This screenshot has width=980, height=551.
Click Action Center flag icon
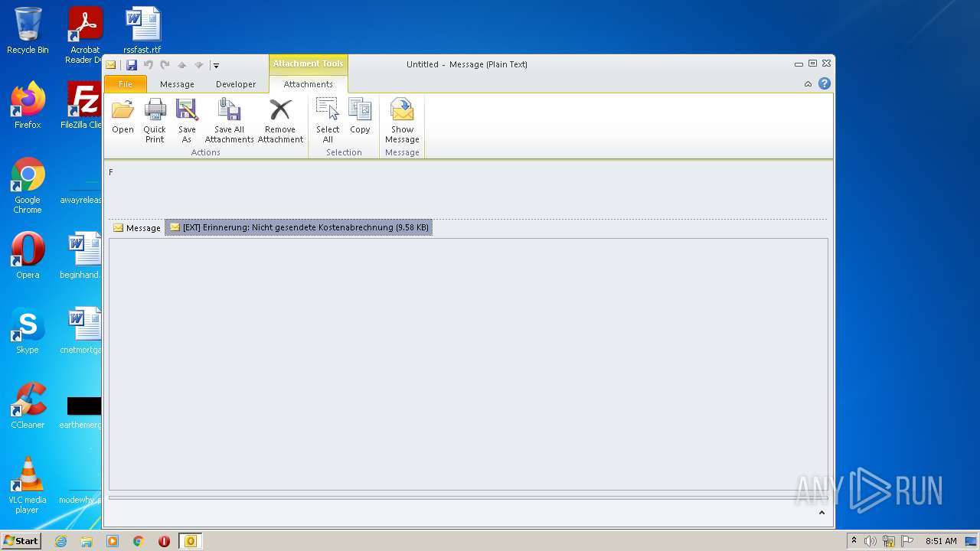pos(907,541)
